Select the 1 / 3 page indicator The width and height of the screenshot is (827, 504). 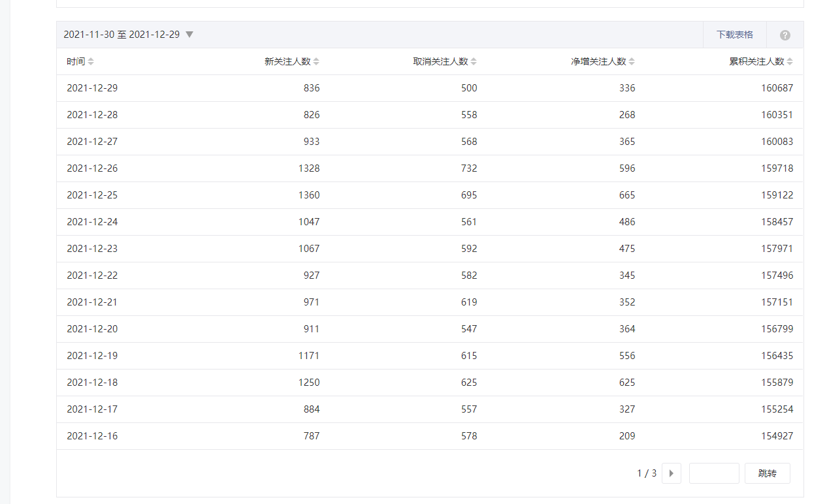click(647, 473)
